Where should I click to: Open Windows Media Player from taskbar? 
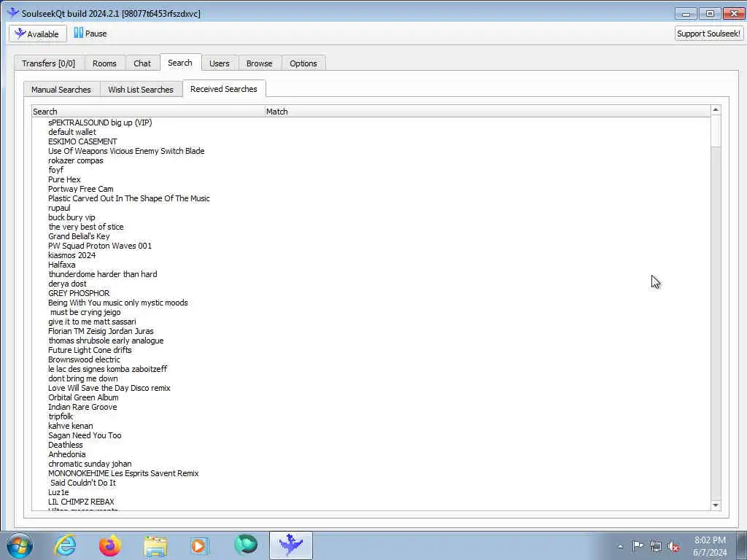(x=200, y=545)
